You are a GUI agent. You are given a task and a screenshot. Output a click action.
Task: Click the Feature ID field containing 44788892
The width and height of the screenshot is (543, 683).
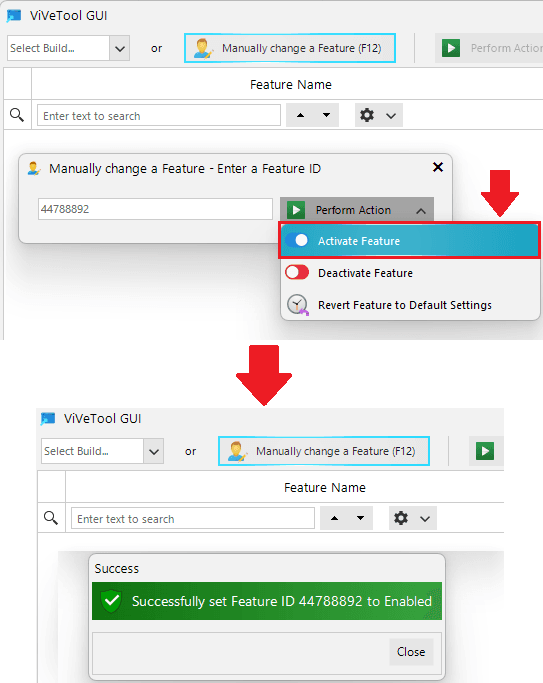155,209
